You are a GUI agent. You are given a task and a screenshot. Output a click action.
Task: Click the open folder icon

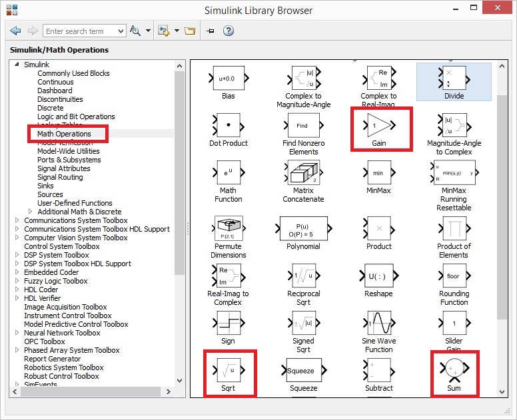(190, 31)
